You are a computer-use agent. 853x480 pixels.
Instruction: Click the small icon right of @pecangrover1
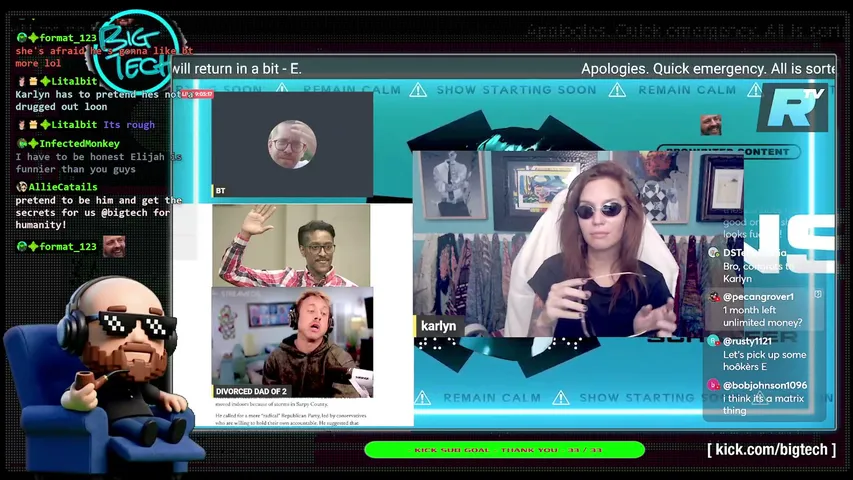[818, 294]
